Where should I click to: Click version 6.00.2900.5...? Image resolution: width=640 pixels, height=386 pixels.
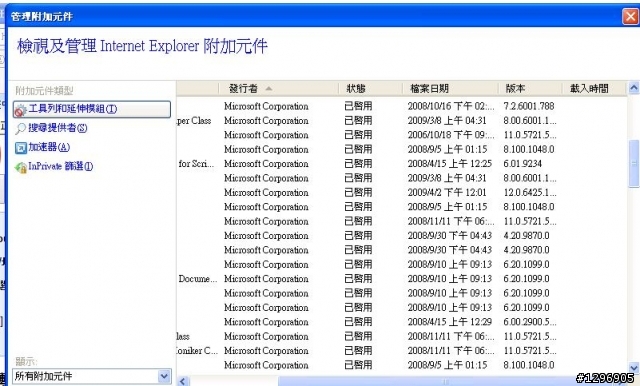click(530, 322)
